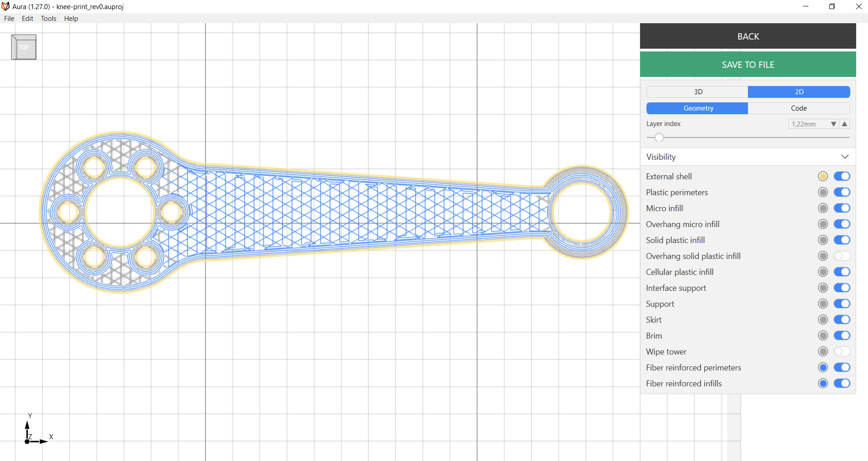Open Plastic perimeters color swatch
The width and height of the screenshot is (868, 461).
[823, 192]
